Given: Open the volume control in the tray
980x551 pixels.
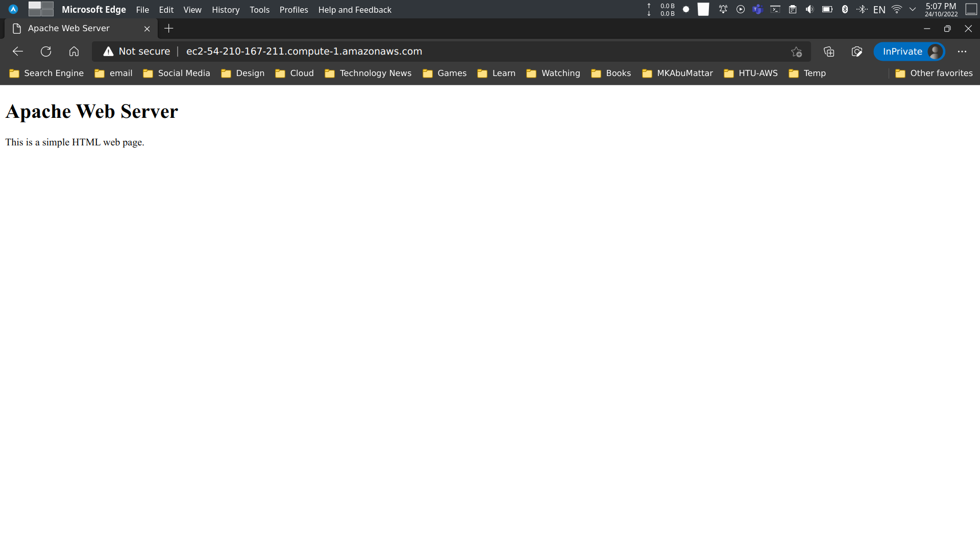Looking at the screenshot, I should (810, 9).
